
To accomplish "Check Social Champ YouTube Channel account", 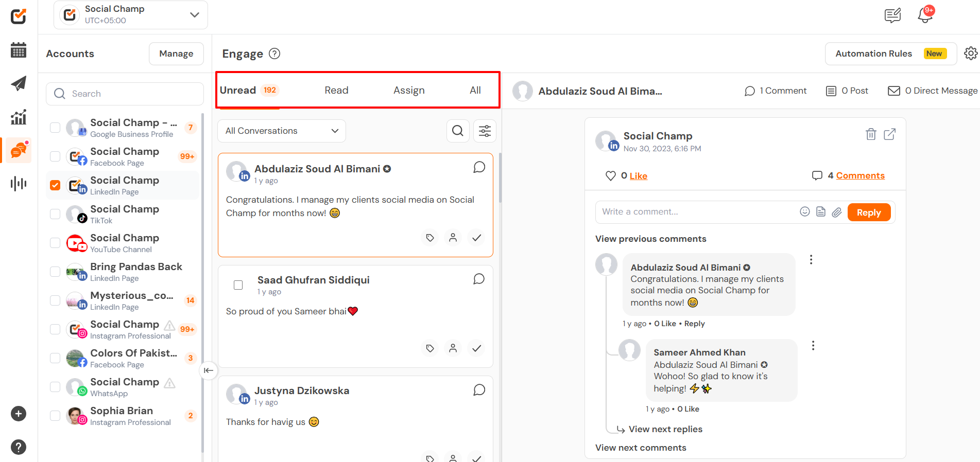I will (55, 243).
